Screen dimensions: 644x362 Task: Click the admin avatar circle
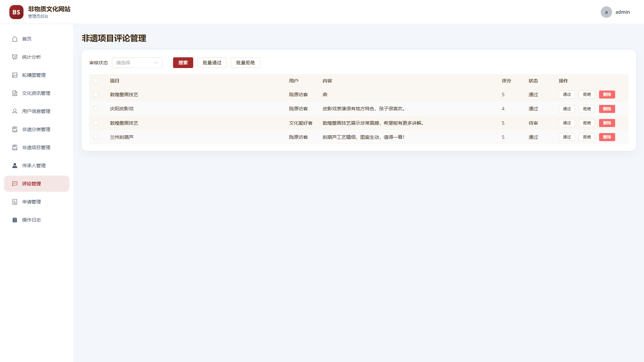click(x=606, y=12)
